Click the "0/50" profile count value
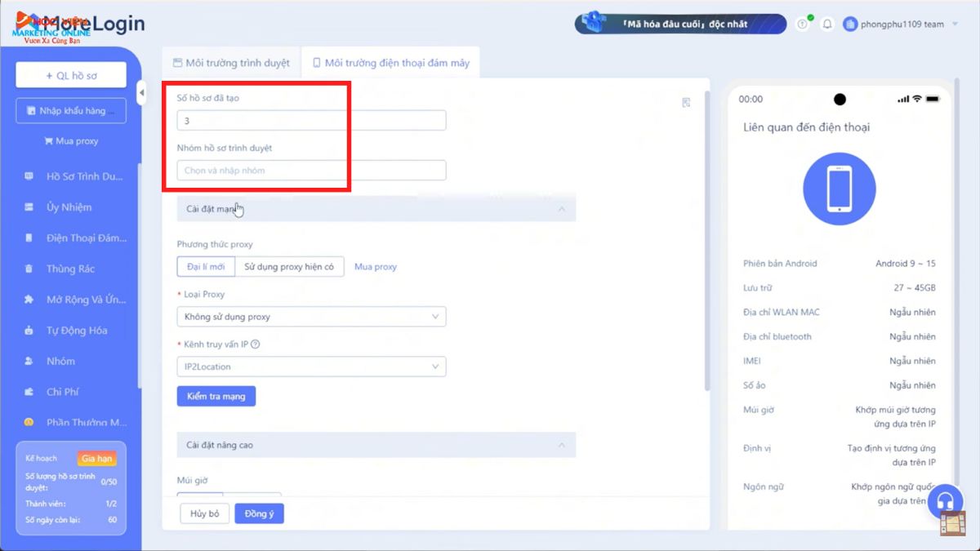 pos(109,482)
